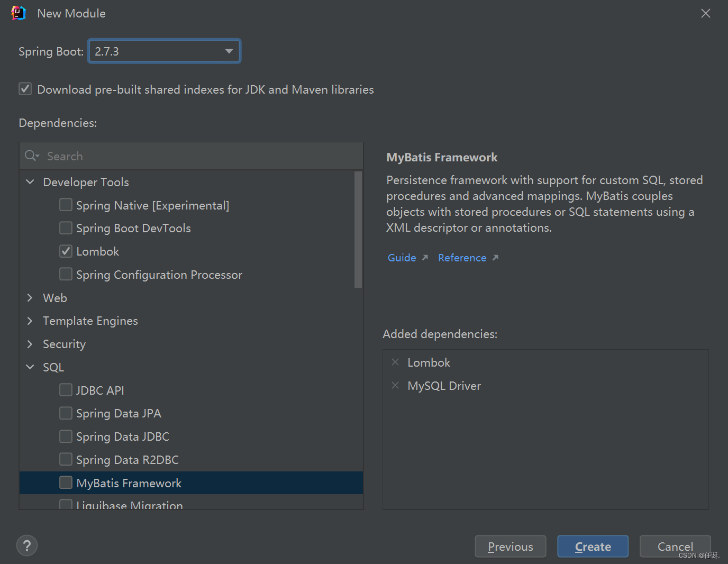Remove Lombok using its X icon
The image size is (728, 564).
(x=395, y=362)
